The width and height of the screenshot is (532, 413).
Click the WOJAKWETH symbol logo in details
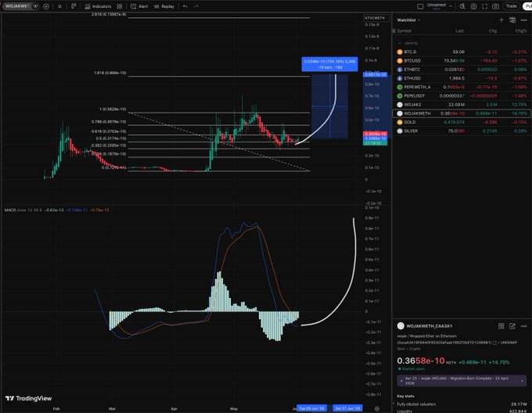(401, 326)
